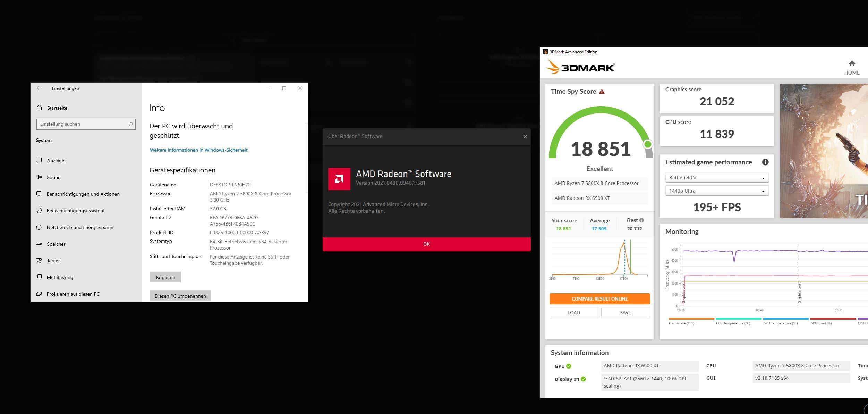Click the back arrow in Einstellungen window

39,88
